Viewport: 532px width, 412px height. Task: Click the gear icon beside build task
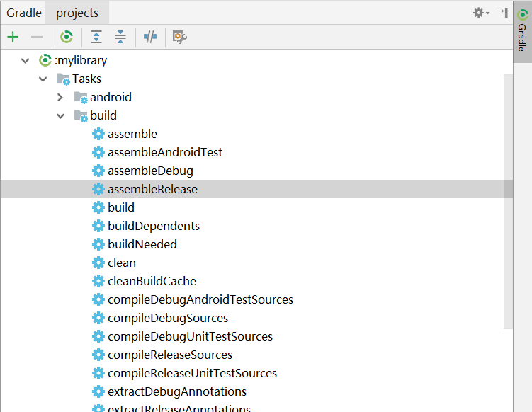[98, 207]
